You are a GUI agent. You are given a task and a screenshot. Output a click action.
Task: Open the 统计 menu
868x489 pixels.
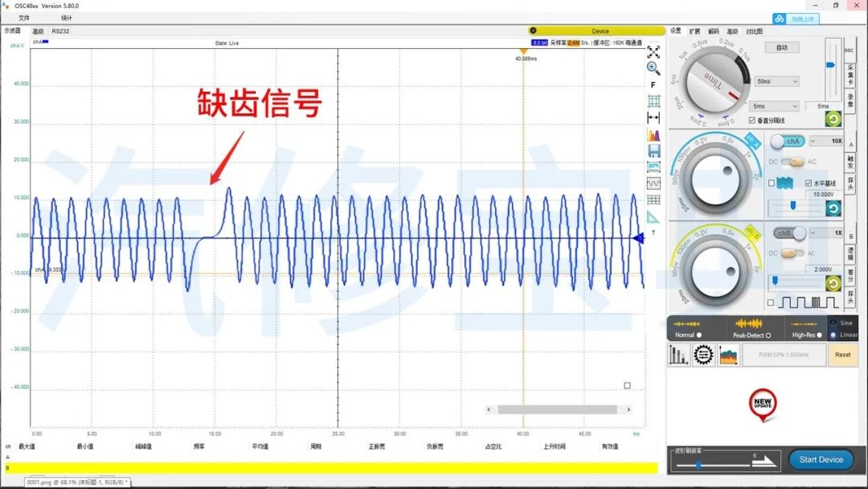click(67, 18)
